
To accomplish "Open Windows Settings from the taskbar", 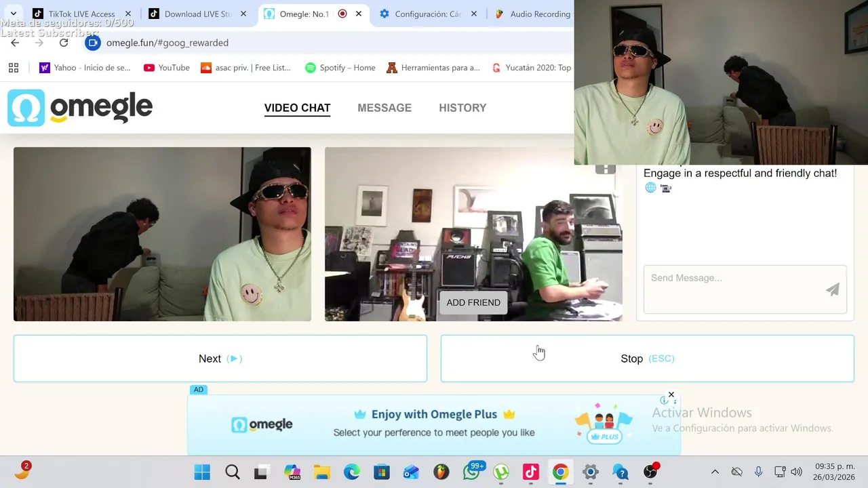I will (590, 472).
